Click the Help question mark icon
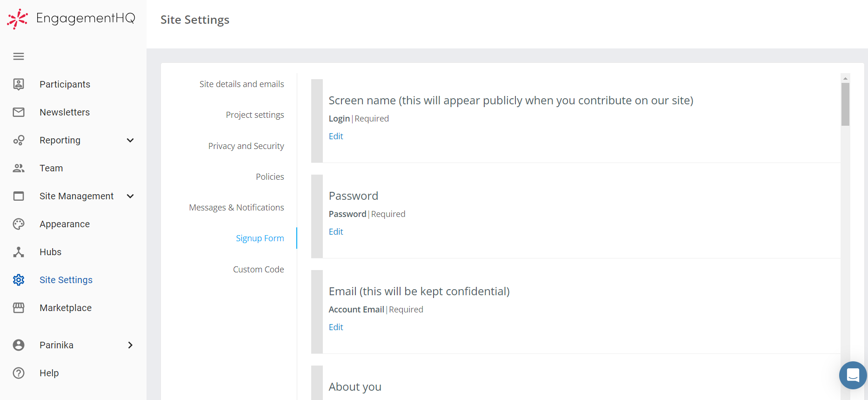Screen dimensions: 868x400 tap(19, 373)
